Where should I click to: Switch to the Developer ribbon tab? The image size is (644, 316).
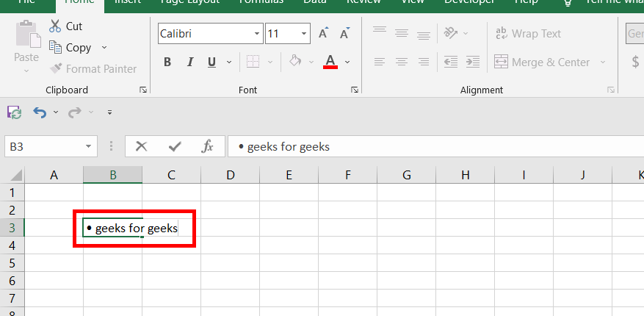(470, 3)
